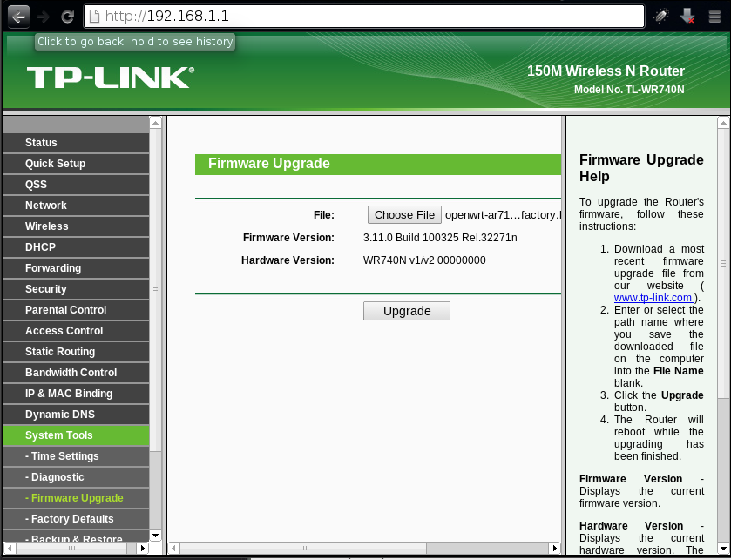Open IP & MAC Binding settings
This screenshot has width=731, height=560.
click(76, 394)
